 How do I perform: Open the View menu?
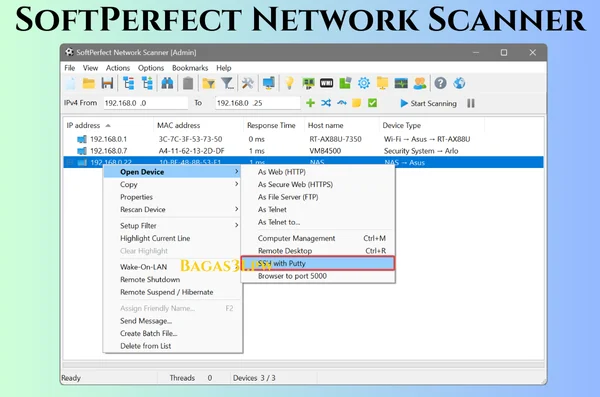(90, 68)
